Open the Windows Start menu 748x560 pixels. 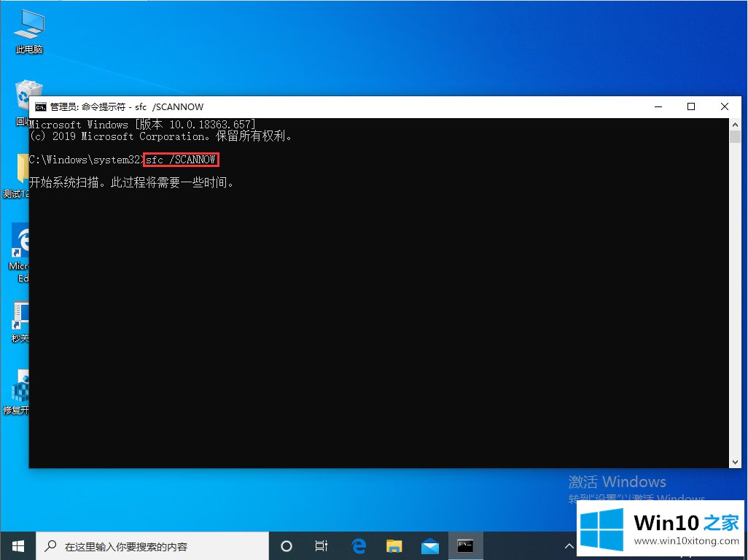point(17,545)
